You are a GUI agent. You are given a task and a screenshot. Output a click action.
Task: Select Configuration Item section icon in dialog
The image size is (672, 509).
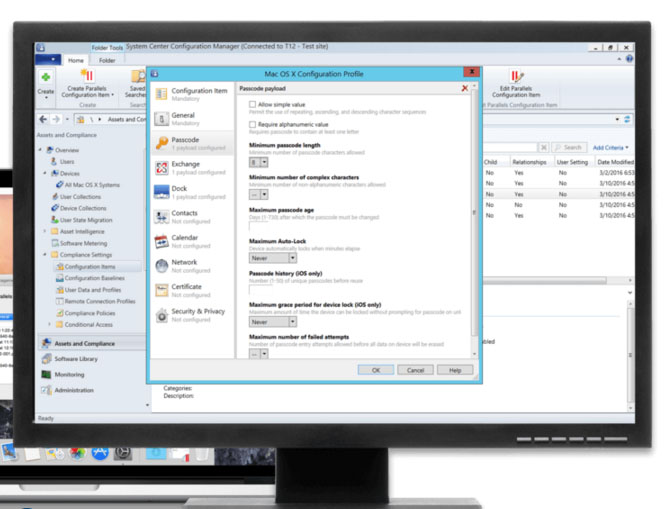click(x=161, y=94)
